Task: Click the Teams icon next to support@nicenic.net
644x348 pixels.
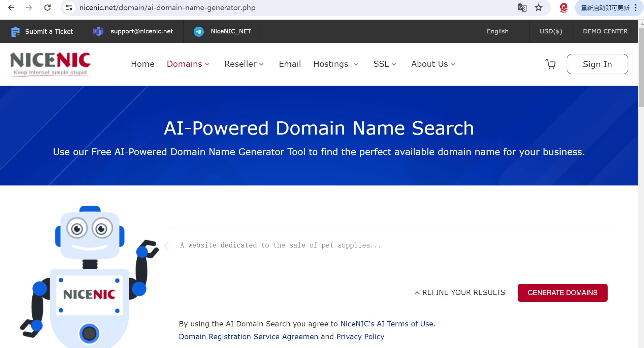Action: click(x=98, y=31)
